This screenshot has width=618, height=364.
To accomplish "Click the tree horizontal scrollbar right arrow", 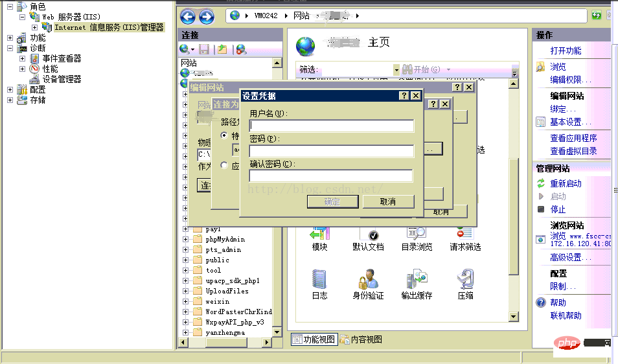I will tap(267, 343).
